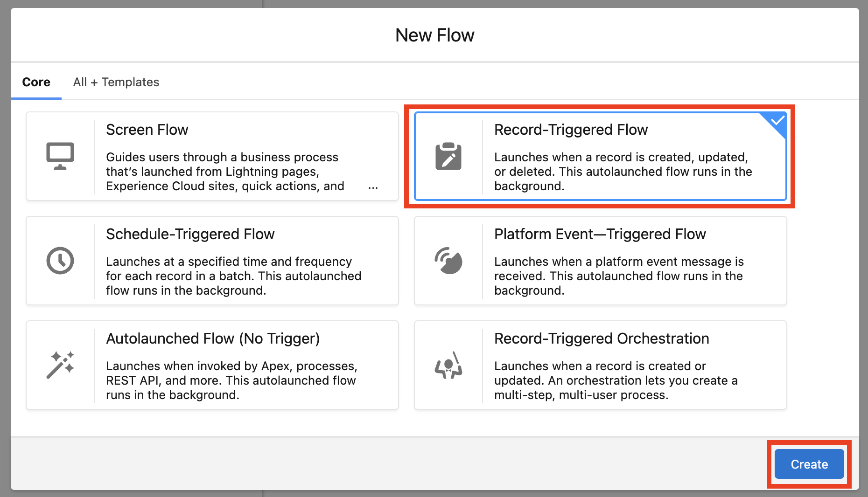Choose the Record-Triggered Orchestration title
The image size is (868, 497).
click(602, 338)
